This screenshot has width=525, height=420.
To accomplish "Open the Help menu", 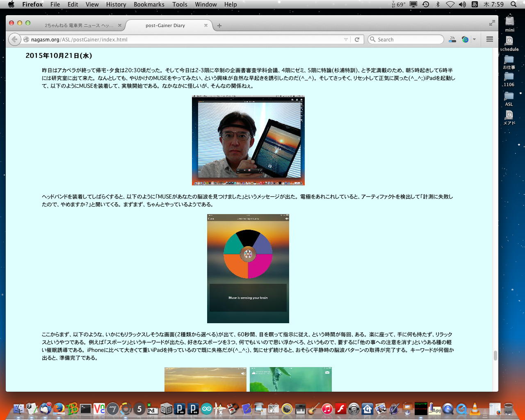I will (x=231, y=4).
